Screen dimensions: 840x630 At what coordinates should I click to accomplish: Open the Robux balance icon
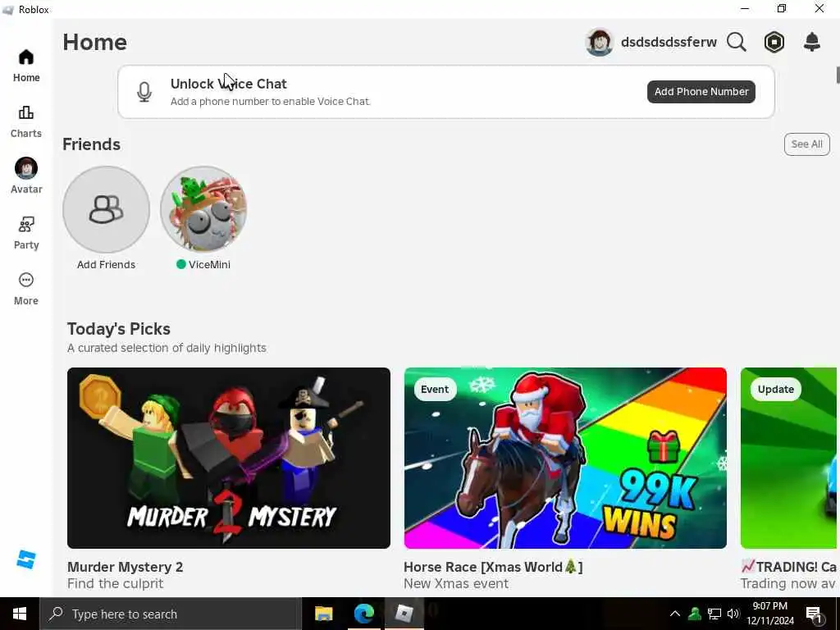[774, 42]
